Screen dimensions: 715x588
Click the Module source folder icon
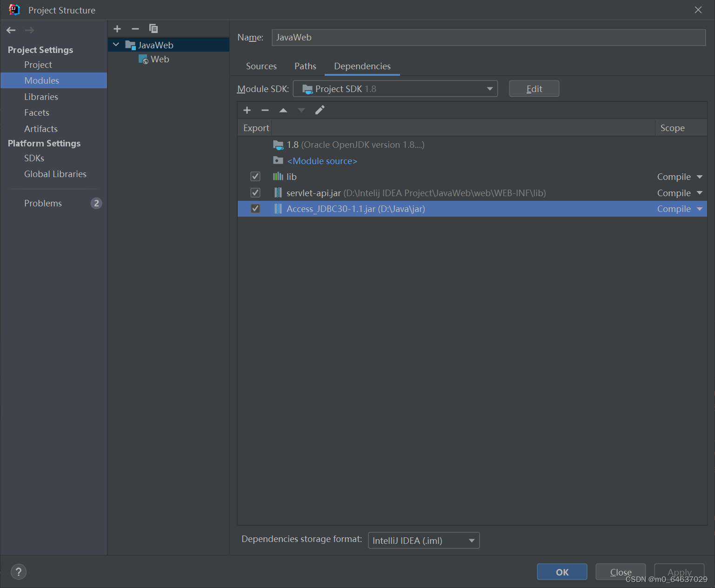point(278,160)
